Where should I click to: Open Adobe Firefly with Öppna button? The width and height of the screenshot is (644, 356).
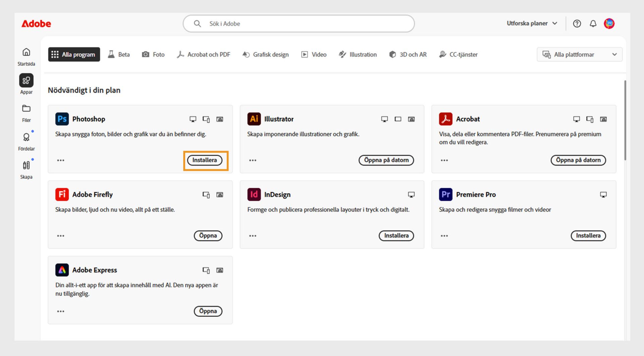pyautogui.click(x=208, y=236)
